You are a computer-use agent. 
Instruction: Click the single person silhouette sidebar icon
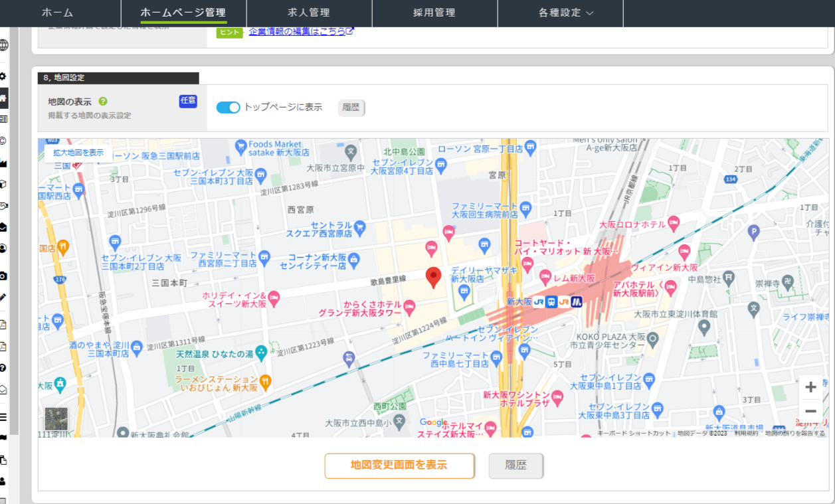(3, 481)
